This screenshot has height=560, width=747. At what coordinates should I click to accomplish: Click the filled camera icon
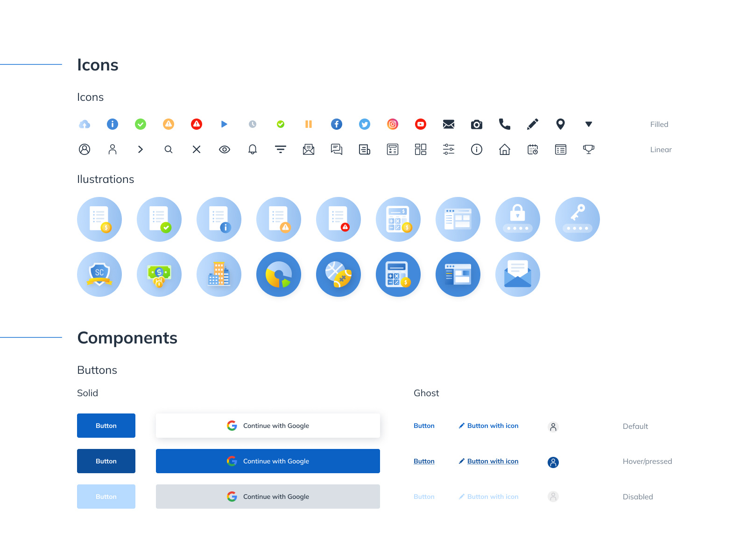[476, 124]
